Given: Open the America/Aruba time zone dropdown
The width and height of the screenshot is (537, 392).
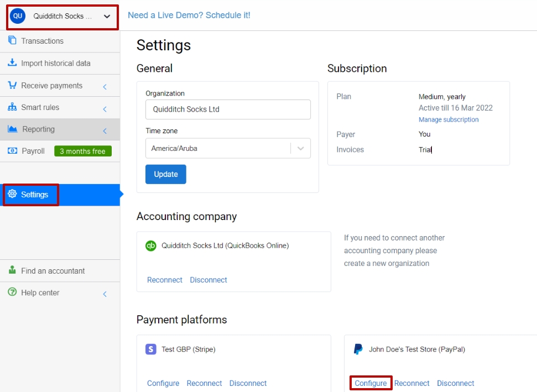Looking at the screenshot, I should (x=228, y=148).
